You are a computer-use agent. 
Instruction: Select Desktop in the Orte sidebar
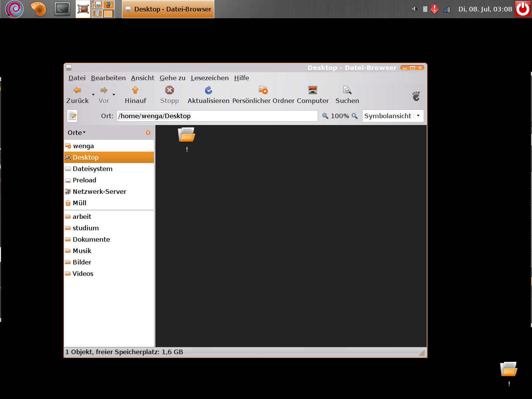[x=109, y=157]
